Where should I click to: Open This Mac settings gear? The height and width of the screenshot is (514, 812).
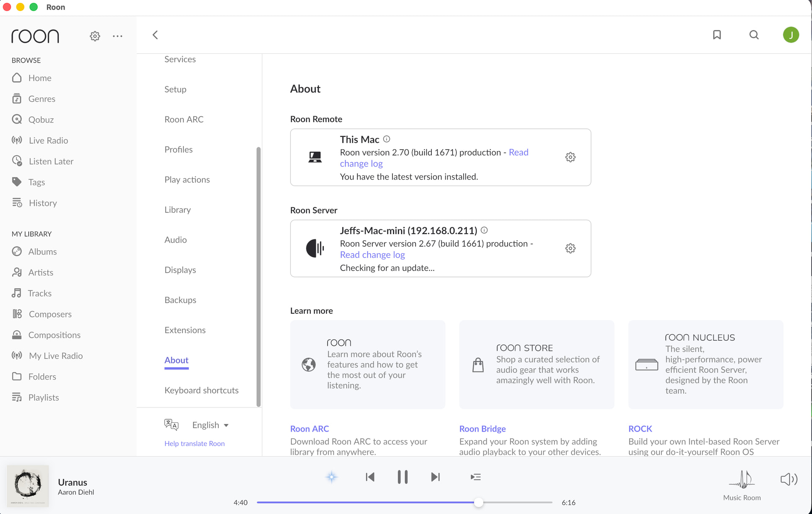coord(571,157)
